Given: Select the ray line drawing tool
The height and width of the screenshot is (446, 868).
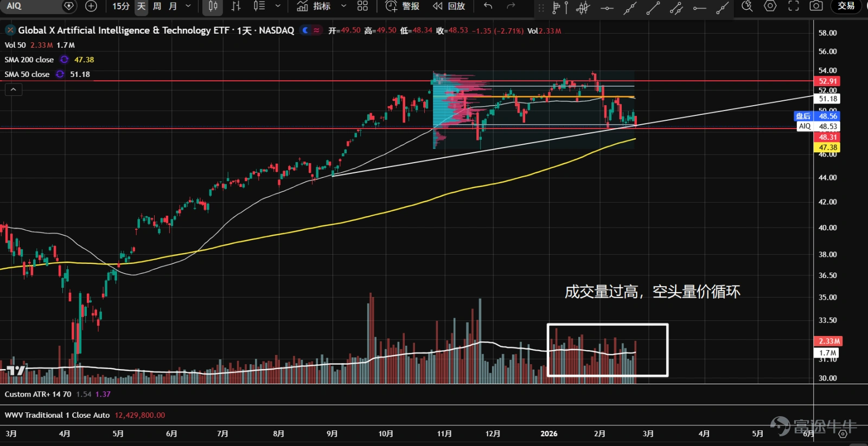Looking at the screenshot, I should (722, 7).
